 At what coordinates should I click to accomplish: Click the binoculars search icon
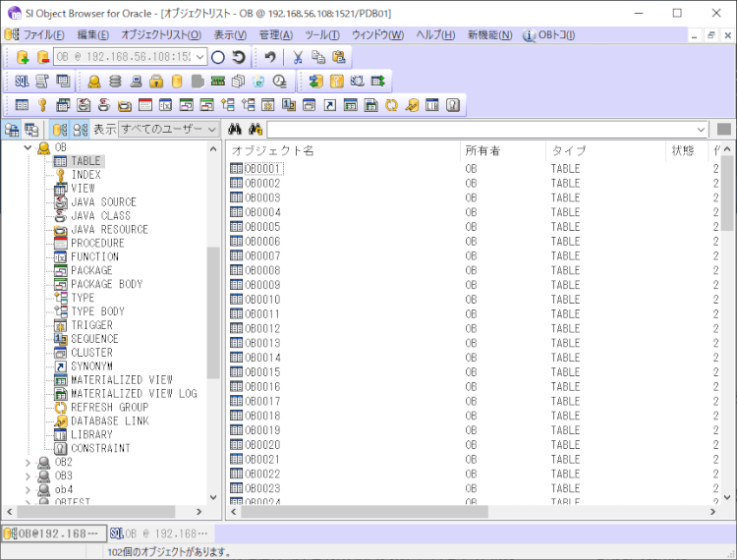[x=235, y=130]
